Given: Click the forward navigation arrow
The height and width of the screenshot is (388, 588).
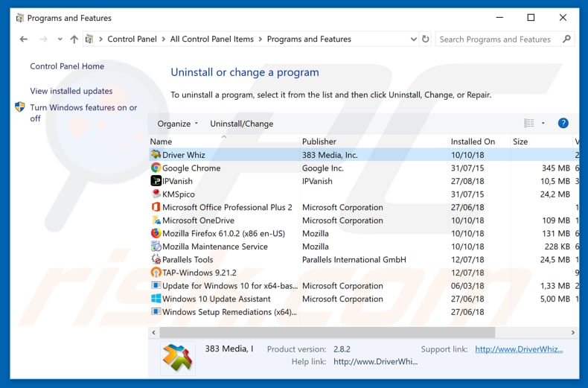Looking at the screenshot, I should (43, 39).
